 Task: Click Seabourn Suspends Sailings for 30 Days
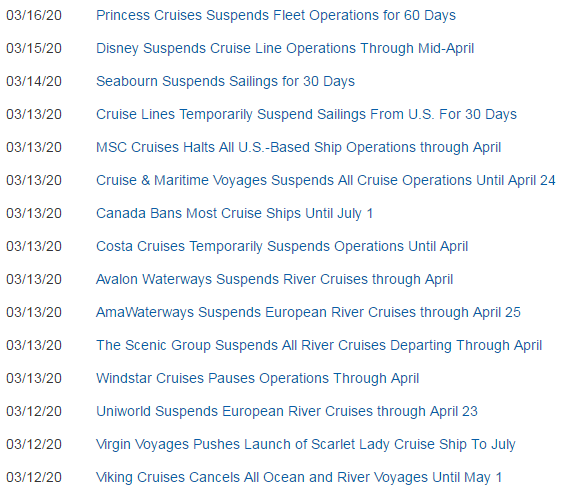point(225,81)
